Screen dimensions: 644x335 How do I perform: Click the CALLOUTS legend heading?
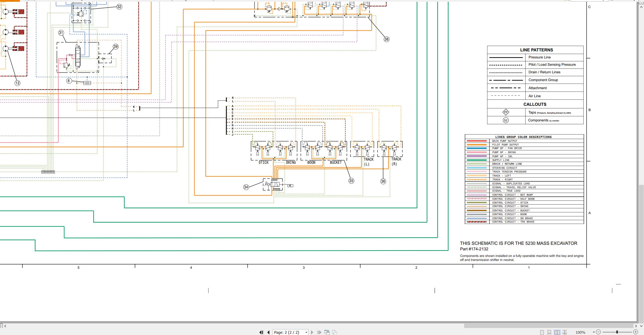click(535, 104)
